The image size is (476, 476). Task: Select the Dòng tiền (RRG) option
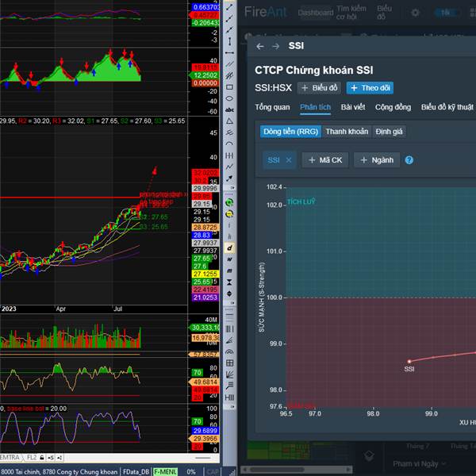(290, 132)
